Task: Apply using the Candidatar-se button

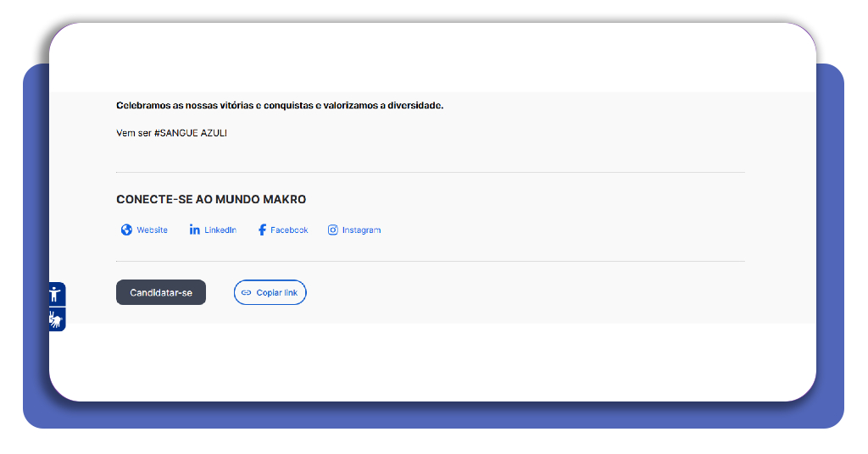Action: click(x=161, y=292)
